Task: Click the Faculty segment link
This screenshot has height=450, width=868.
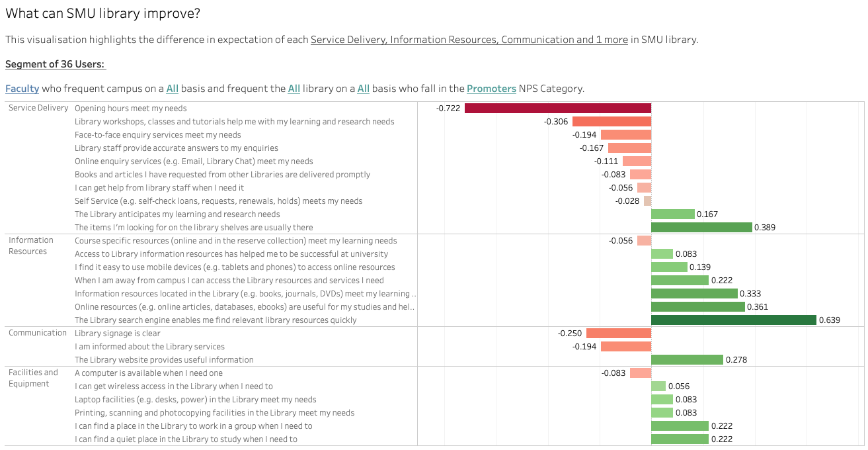Action: (22, 89)
